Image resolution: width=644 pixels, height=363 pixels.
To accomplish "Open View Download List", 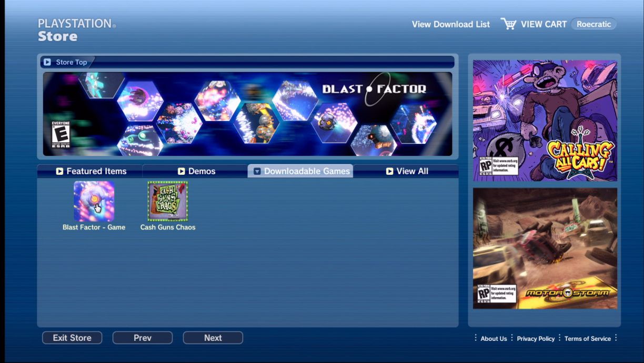I will (451, 24).
